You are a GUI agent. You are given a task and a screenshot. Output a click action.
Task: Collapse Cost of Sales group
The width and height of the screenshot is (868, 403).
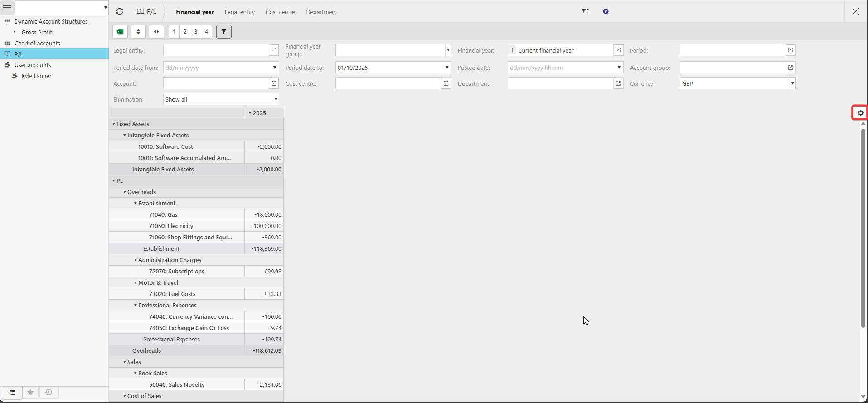[x=125, y=396]
